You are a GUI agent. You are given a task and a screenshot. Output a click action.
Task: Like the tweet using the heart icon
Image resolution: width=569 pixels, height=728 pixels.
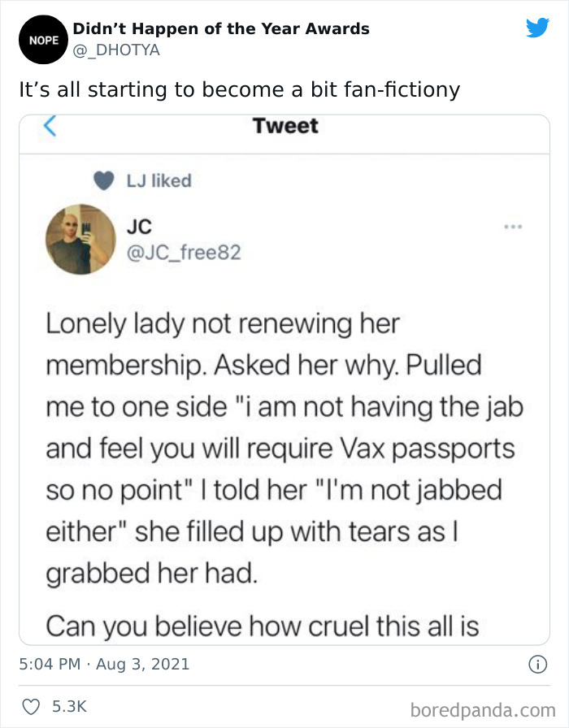click(31, 707)
